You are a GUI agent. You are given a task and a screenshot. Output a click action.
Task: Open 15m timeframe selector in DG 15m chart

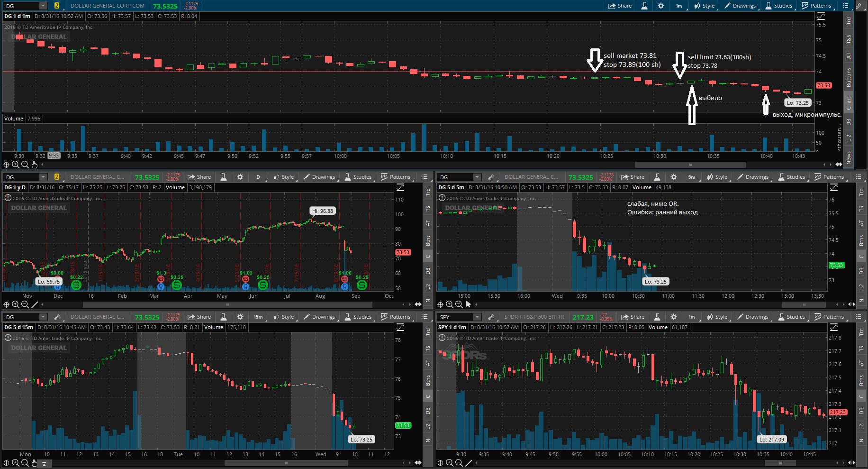(x=258, y=317)
